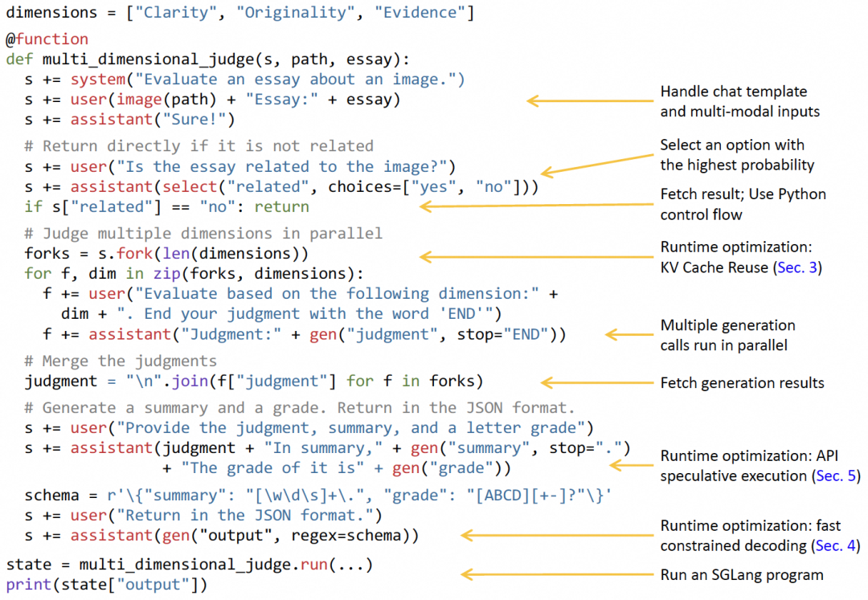
Task: Open the Sec. 5 reference link
Action: 836,476
